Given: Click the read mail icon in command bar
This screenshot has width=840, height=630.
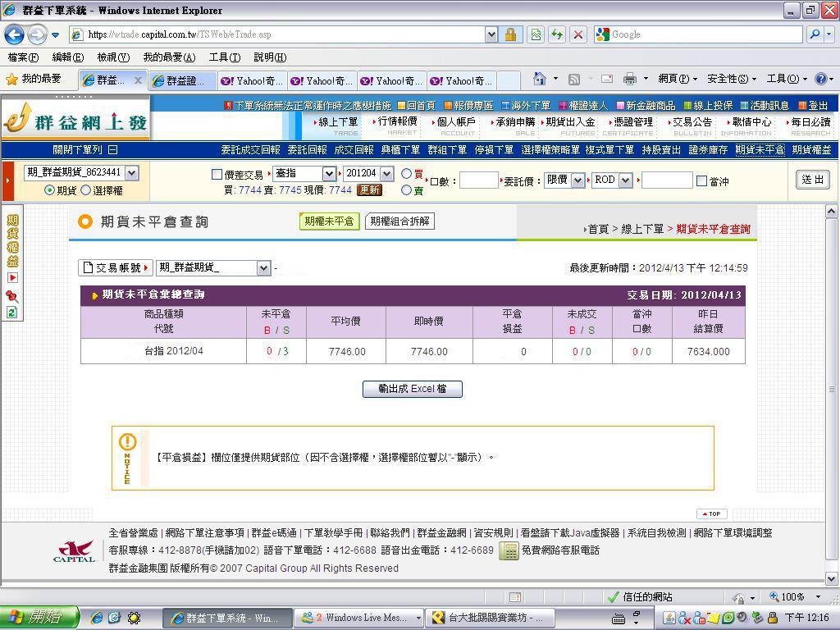Looking at the screenshot, I should pyautogui.click(x=606, y=80).
